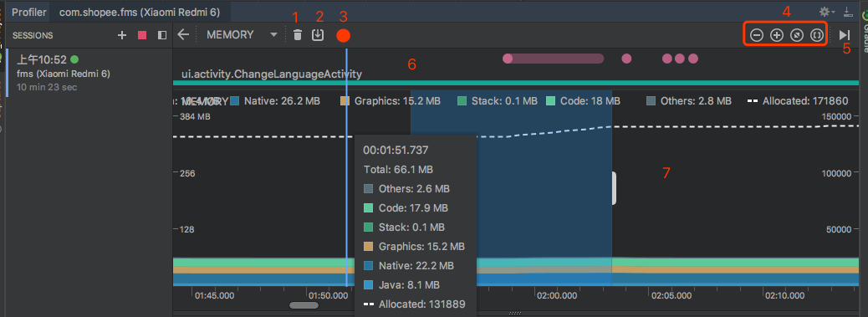
Task: Click Total: 66.1 MB in tooltip
Action: pos(399,169)
